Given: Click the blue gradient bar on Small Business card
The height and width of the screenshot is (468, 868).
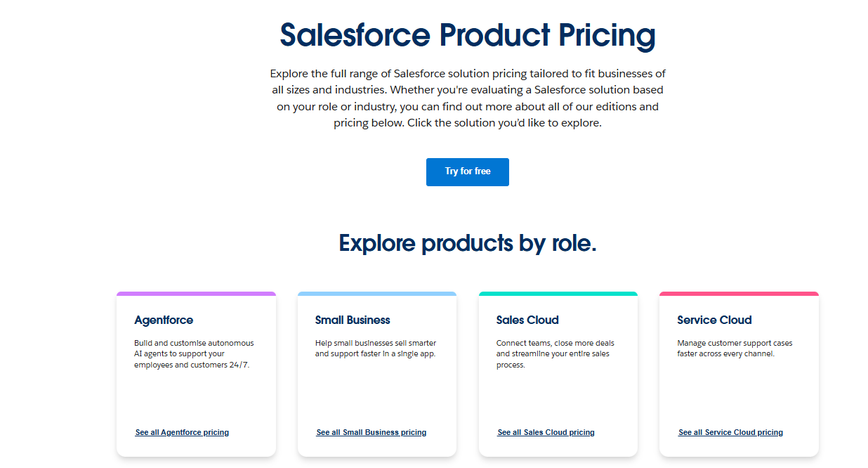Looking at the screenshot, I should coord(377,293).
